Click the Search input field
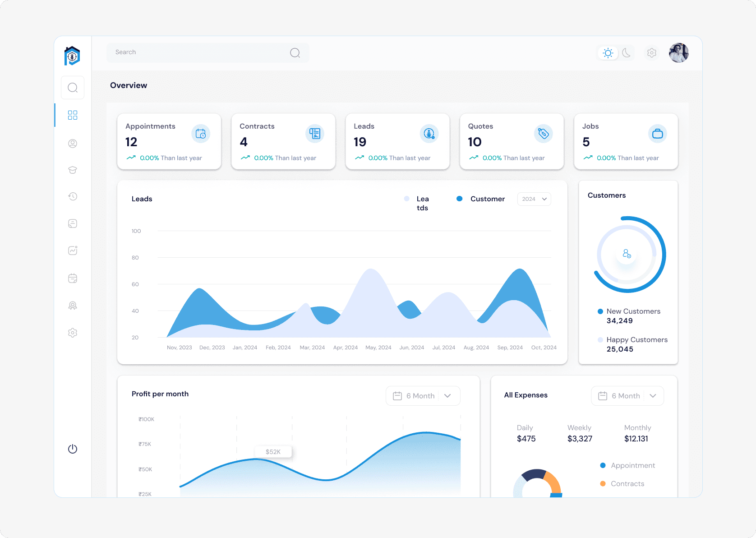This screenshot has width=756, height=538. click(208, 53)
